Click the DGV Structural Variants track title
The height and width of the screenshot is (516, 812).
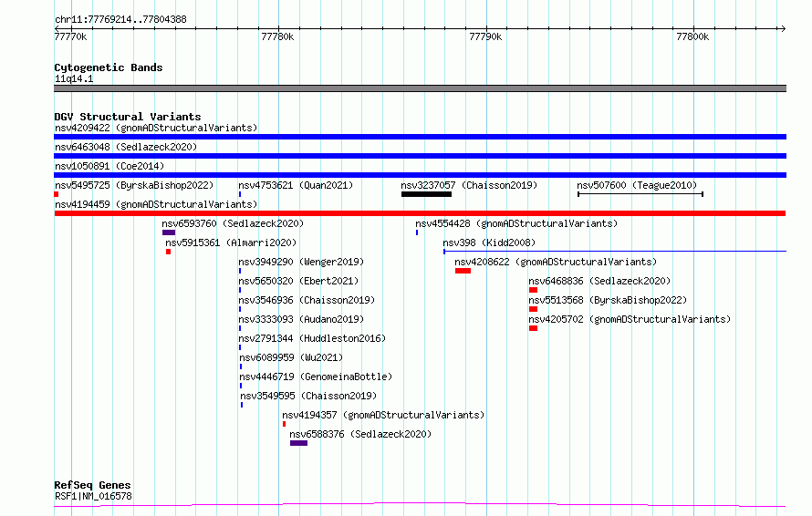pos(128,117)
